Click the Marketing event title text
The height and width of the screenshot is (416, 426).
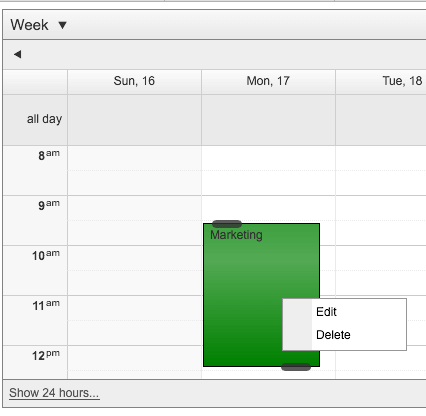click(x=236, y=235)
